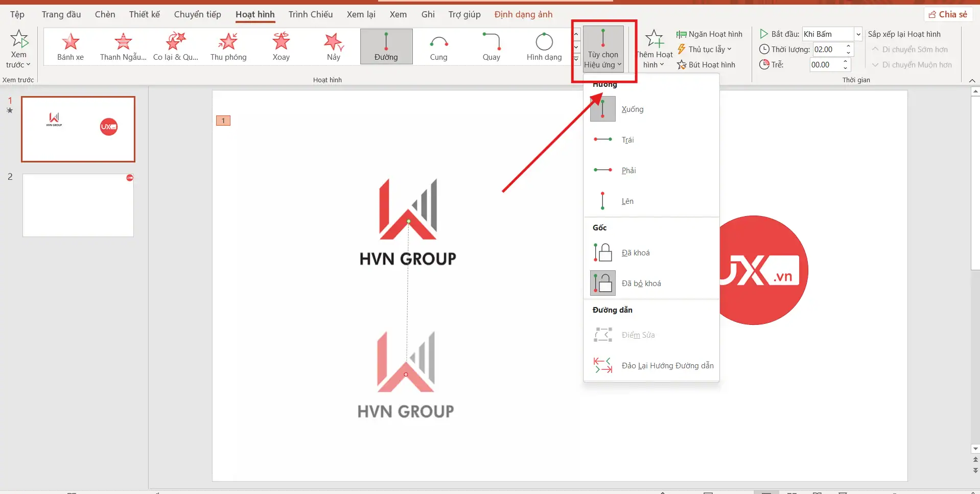Click the motion path green start point
The height and width of the screenshot is (494, 980).
coord(408,222)
